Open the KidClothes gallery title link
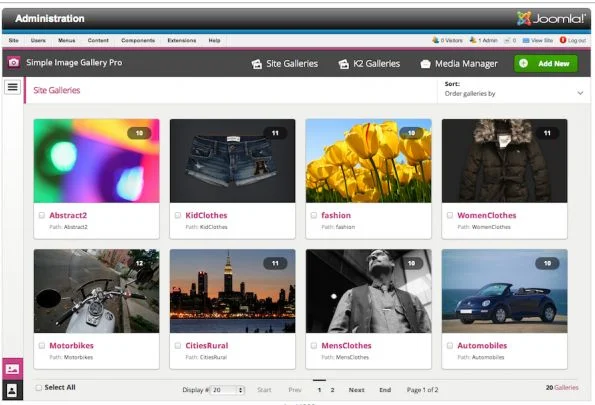The image size is (595, 405). tap(206, 215)
